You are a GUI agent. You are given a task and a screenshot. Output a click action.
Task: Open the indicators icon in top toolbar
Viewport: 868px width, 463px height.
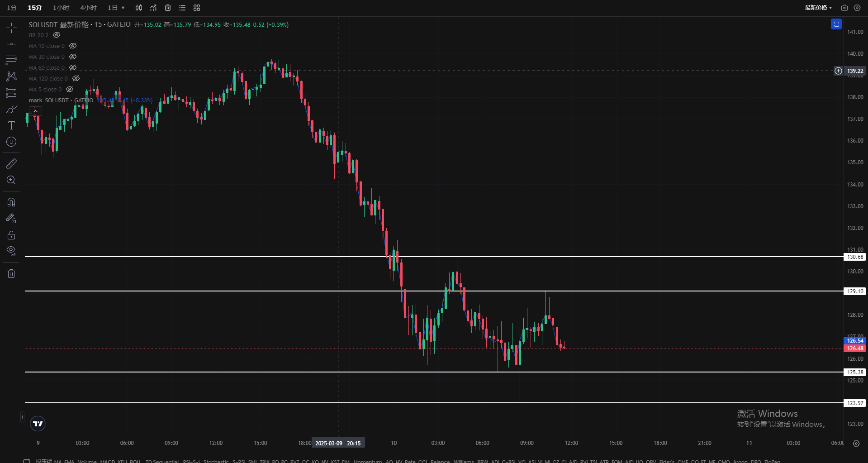pyautogui.click(x=153, y=8)
